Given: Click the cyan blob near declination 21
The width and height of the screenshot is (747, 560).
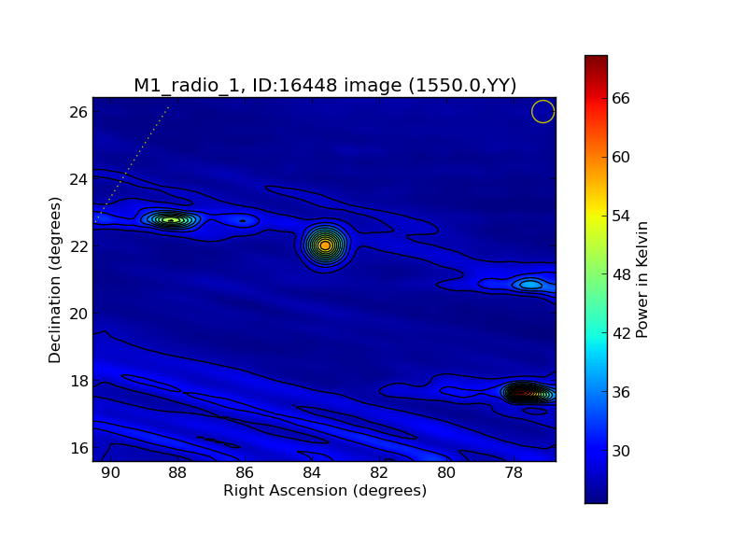Looking at the screenshot, I should coord(529,285).
